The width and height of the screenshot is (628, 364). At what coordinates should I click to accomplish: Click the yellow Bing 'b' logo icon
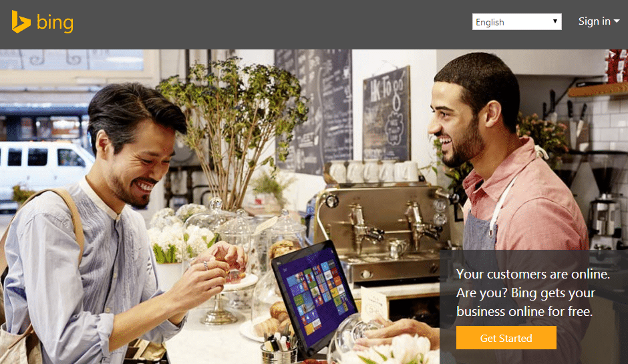(21, 22)
